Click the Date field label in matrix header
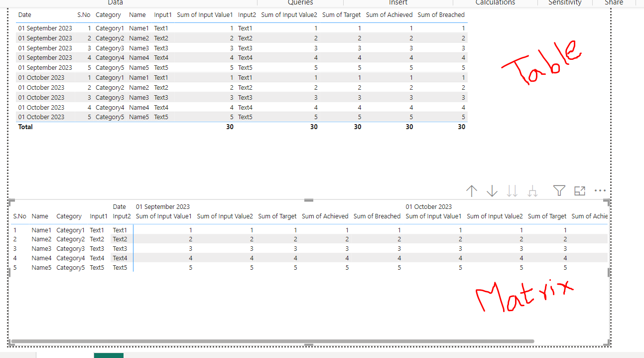The image size is (644, 358). point(120,206)
